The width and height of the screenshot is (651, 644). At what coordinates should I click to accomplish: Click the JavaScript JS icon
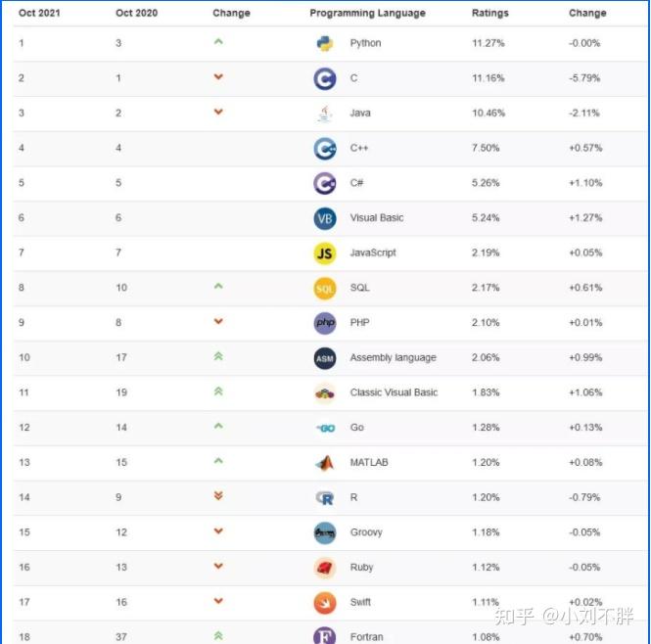tap(325, 253)
